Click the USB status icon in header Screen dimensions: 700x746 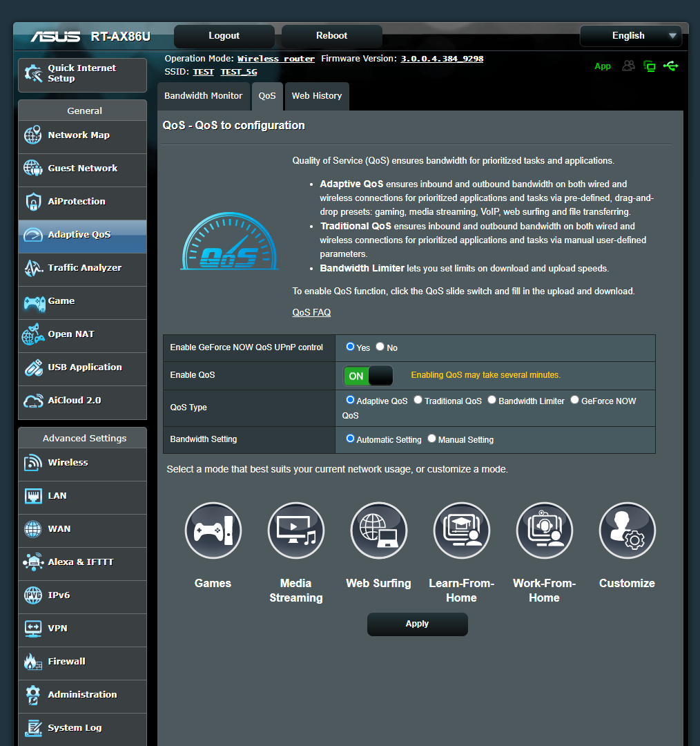[671, 66]
